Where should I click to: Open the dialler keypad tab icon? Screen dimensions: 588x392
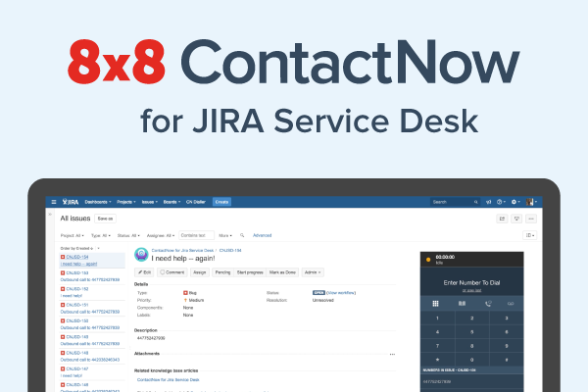435,304
